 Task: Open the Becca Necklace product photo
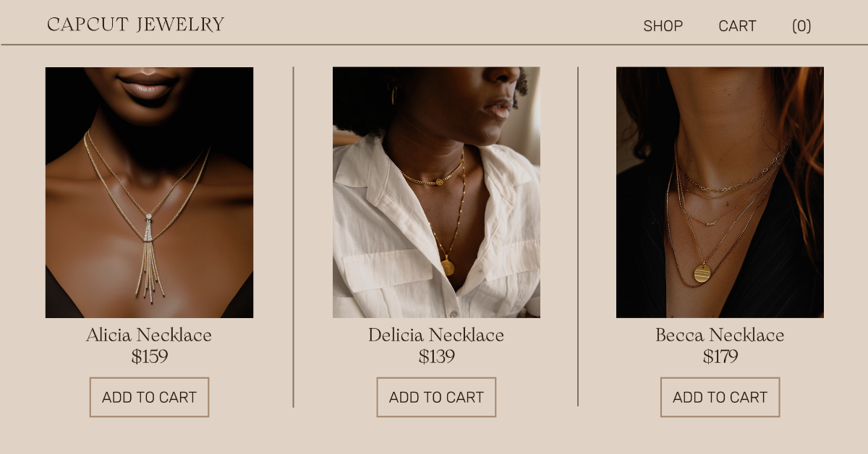click(x=720, y=192)
